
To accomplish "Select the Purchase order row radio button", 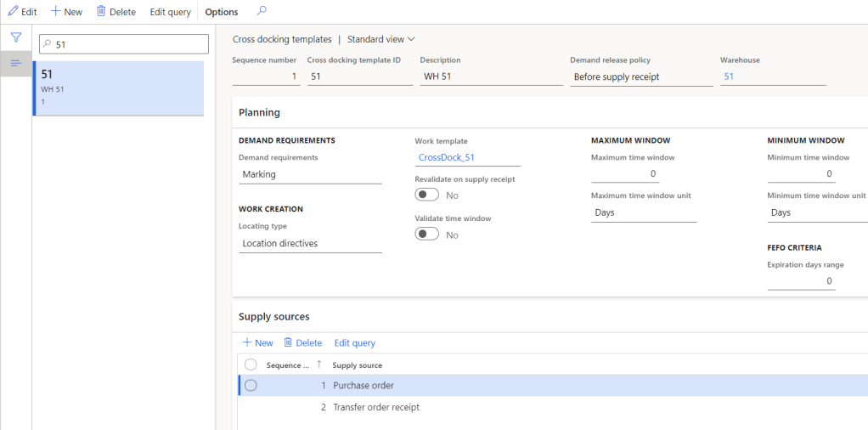I will point(251,386).
